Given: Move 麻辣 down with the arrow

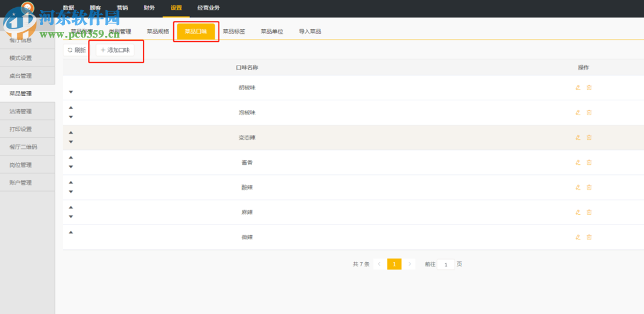Looking at the screenshot, I should (70, 217).
